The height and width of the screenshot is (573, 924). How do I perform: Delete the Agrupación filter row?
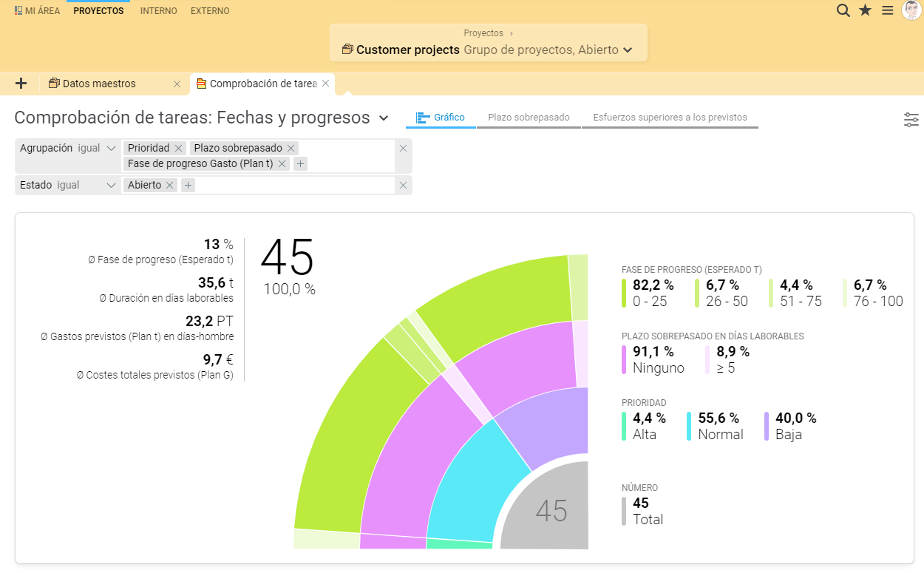pyautogui.click(x=403, y=148)
